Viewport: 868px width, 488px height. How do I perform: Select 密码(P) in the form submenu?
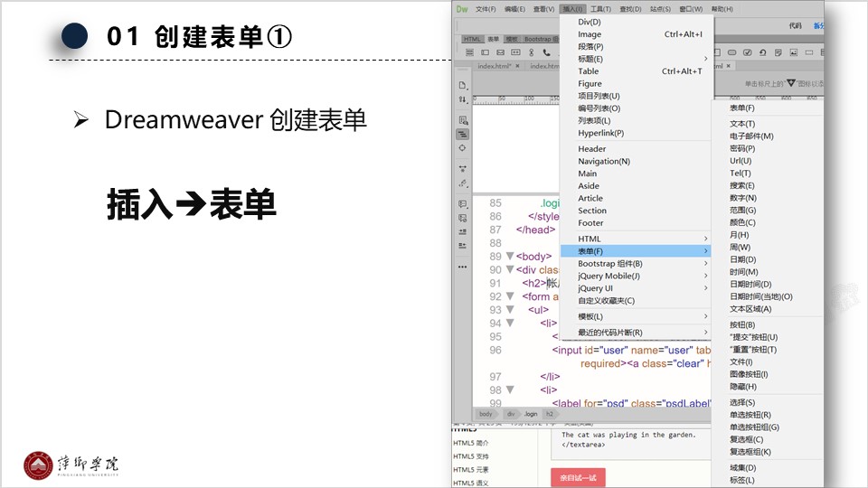(768, 148)
